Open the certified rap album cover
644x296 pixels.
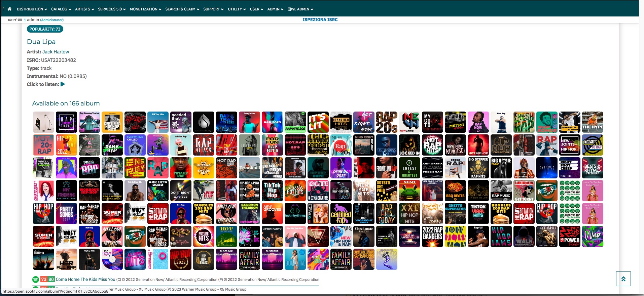coord(341,213)
